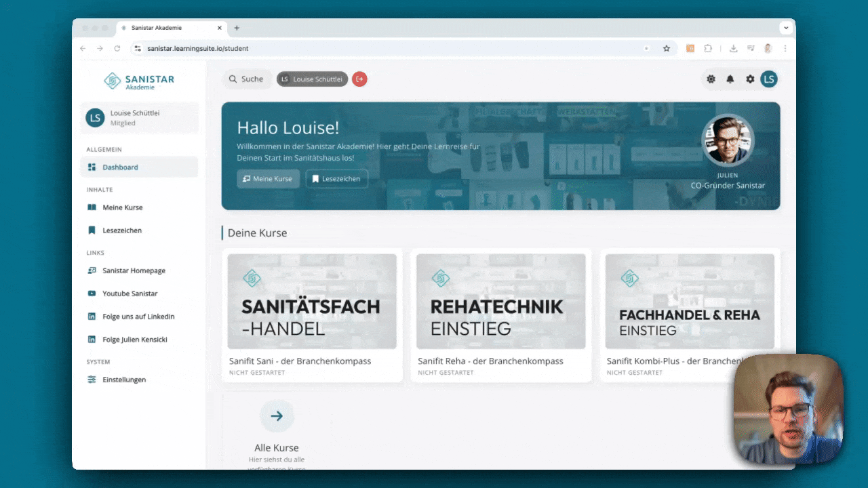Click the Chrome profile avatar
This screenshot has height=488, width=868.
click(x=768, y=49)
